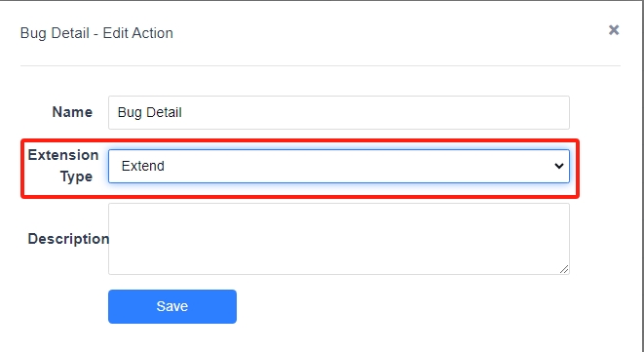Click the Save button
Viewport: 644px width, 352px height.
pos(172,306)
